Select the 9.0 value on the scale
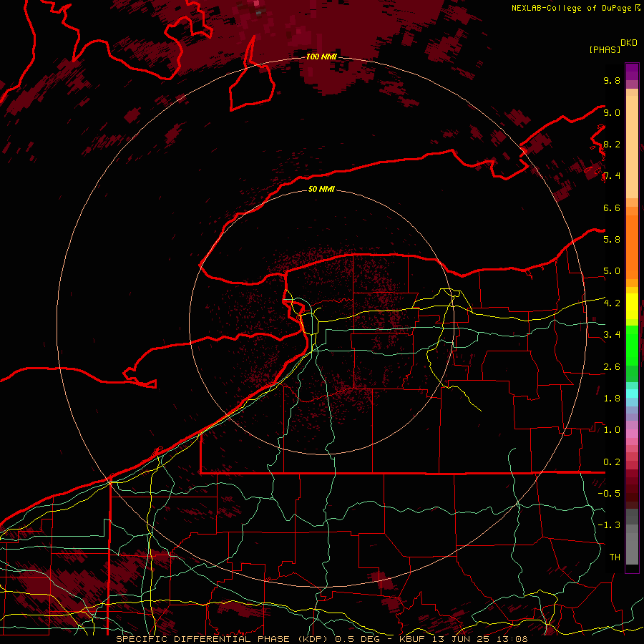This screenshot has height=644, width=644. [612, 113]
